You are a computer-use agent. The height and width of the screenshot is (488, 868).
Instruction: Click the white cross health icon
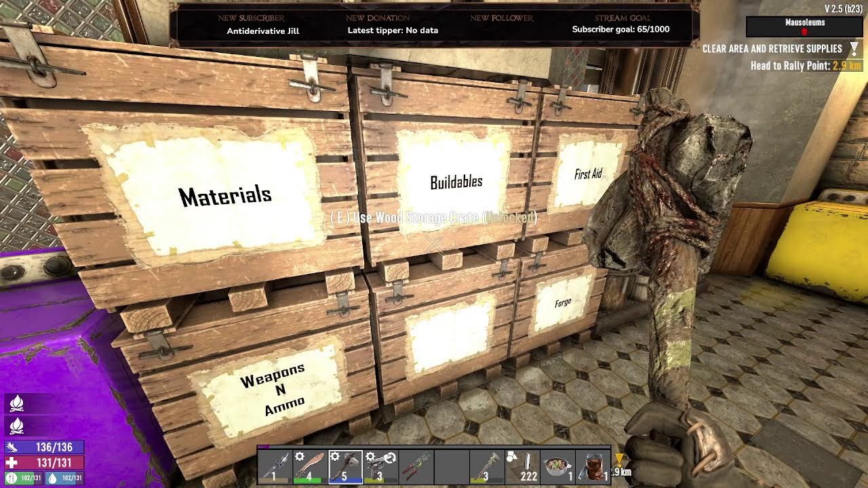pos(12,462)
